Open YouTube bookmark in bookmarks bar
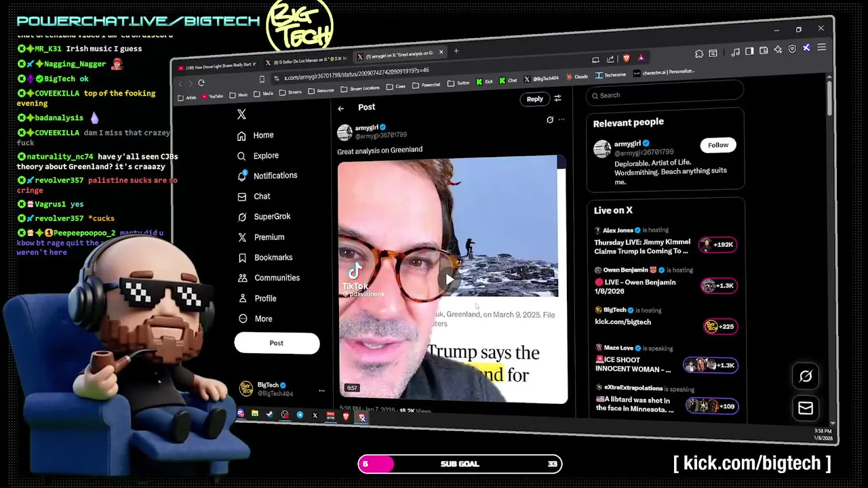This screenshot has height=488, width=868. tap(212, 96)
